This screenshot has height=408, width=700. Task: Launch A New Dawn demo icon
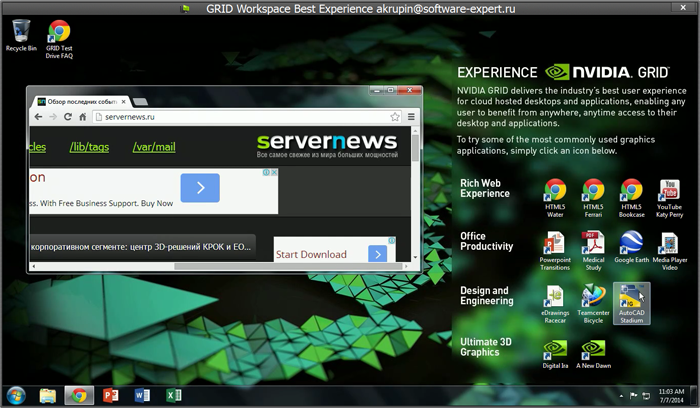593,354
